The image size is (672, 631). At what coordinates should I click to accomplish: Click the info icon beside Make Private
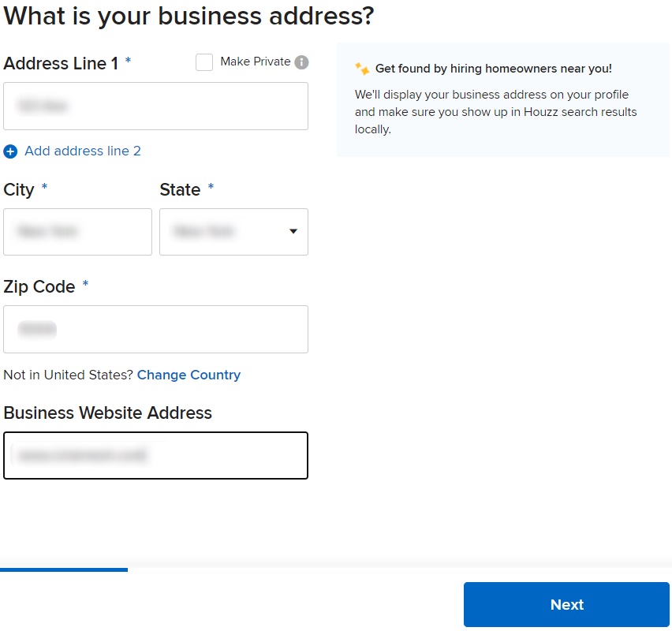pyautogui.click(x=300, y=62)
